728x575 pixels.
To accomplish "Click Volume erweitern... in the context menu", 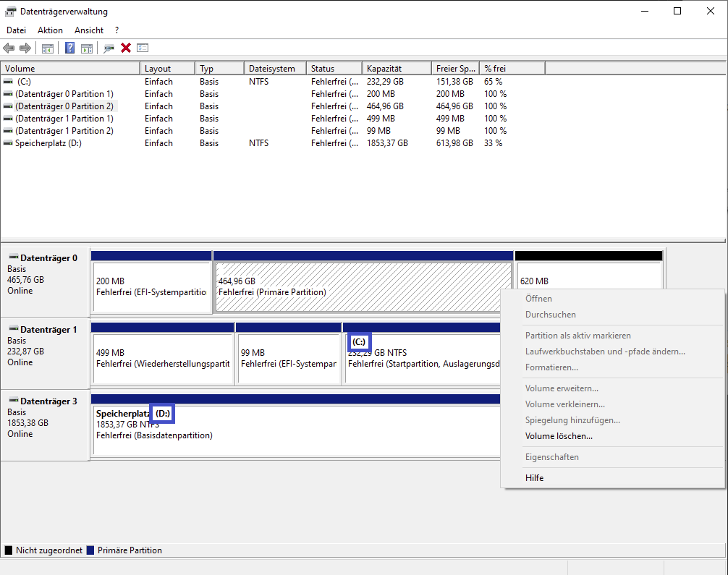I will [x=562, y=388].
